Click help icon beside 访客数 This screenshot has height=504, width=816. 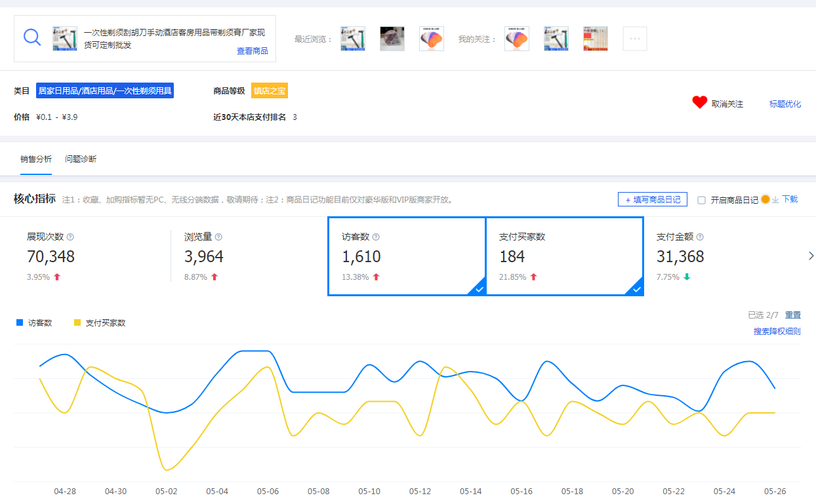(376, 237)
